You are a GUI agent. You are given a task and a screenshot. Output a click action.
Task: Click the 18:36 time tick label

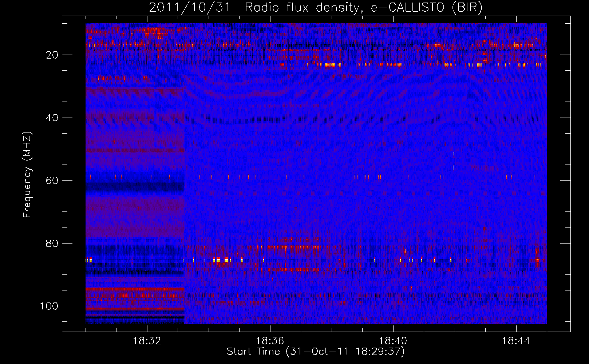[x=270, y=341]
